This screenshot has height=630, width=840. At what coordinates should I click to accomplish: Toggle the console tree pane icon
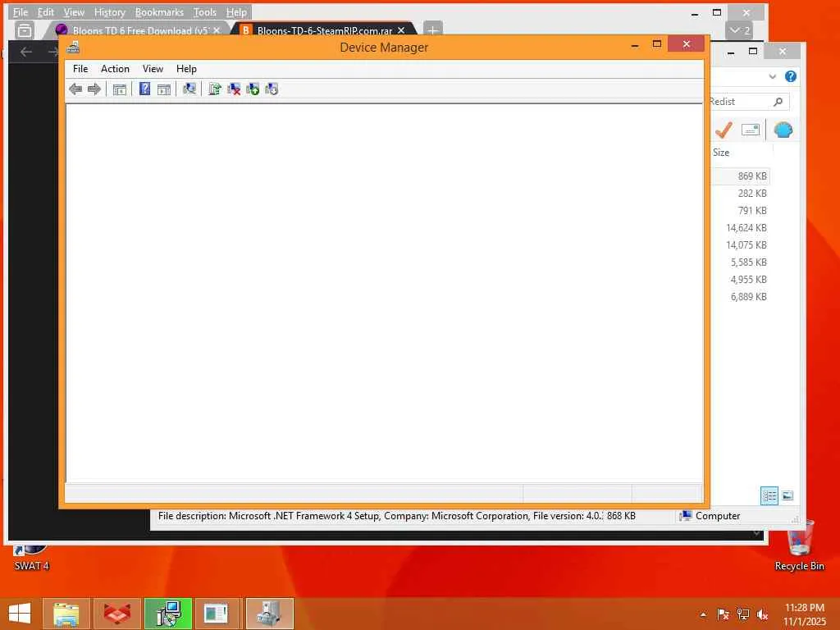[120, 89]
